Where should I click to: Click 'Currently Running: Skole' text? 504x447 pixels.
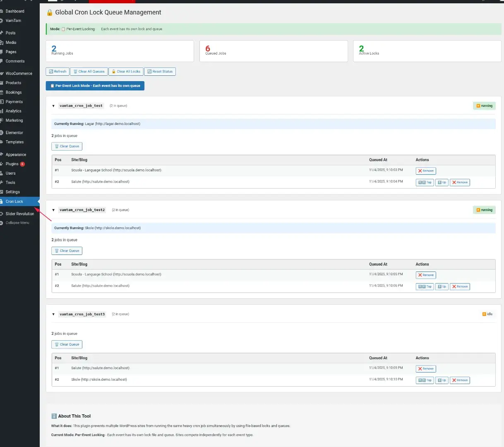[97, 228]
